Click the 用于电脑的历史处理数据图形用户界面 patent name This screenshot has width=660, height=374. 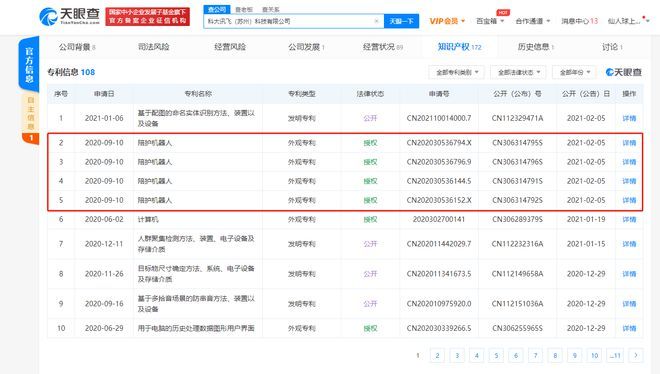click(196, 328)
